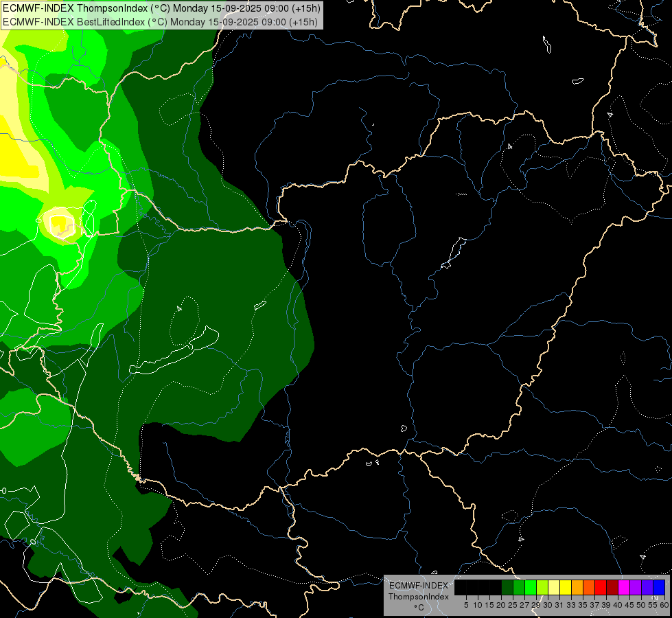Select the red 37–39 legend swatch
Image resolution: width=672 pixels, height=618 pixels.
pos(601,587)
